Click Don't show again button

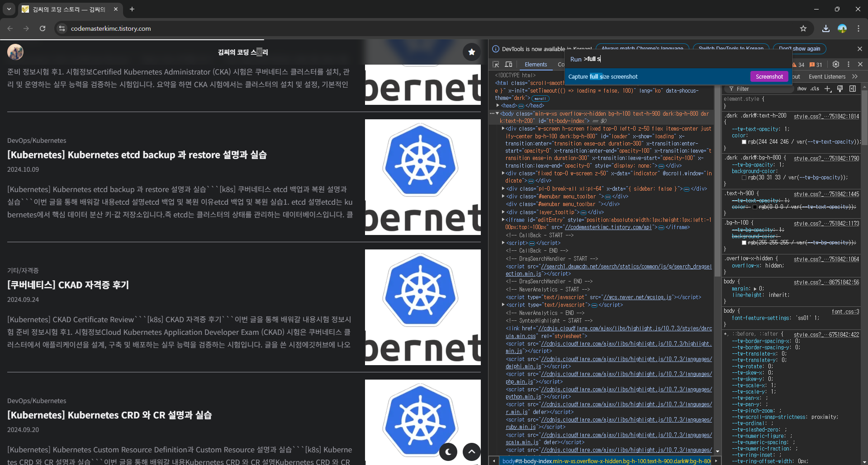(799, 49)
